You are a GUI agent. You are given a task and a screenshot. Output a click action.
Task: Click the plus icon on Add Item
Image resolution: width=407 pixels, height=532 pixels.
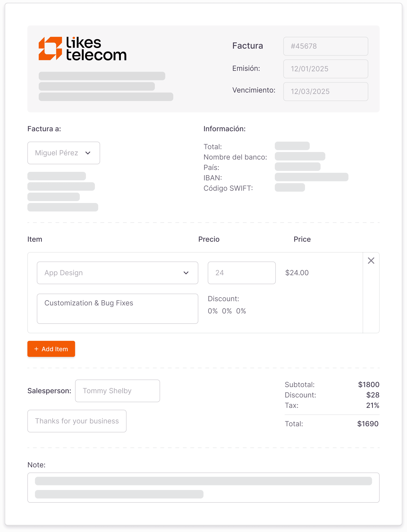pyautogui.click(x=36, y=349)
